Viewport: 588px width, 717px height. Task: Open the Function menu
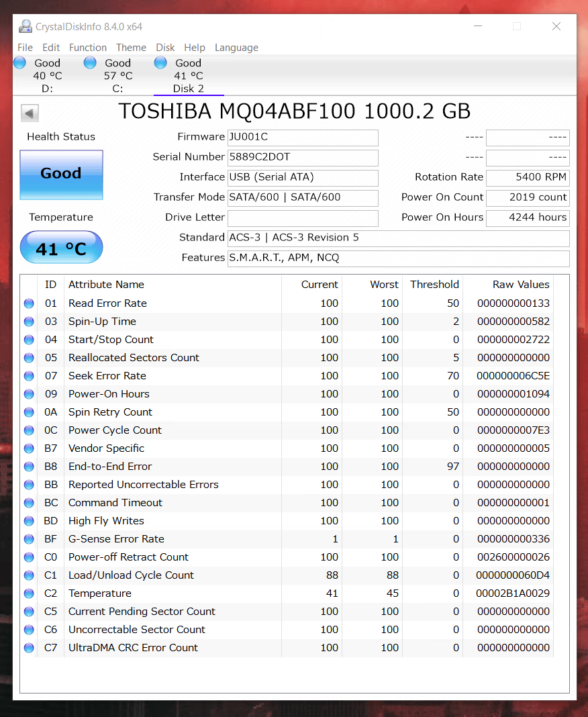(88, 48)
